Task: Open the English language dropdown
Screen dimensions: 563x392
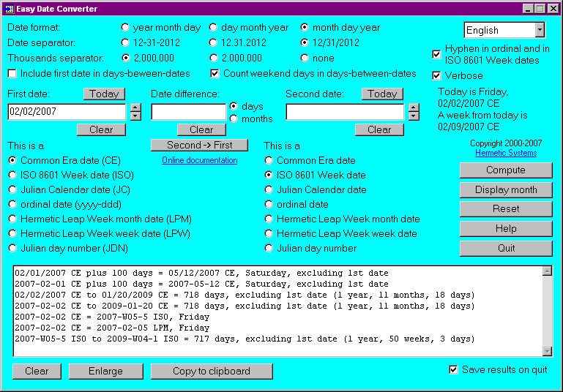Action: point(540,30)
